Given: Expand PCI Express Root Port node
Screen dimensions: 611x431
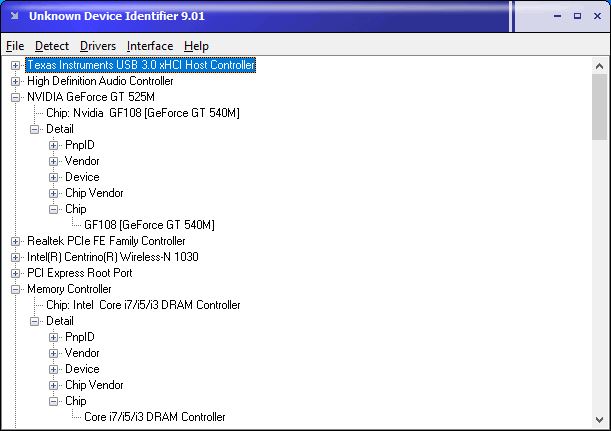Looking at the screenshot, I should click(x=15, y=273).
